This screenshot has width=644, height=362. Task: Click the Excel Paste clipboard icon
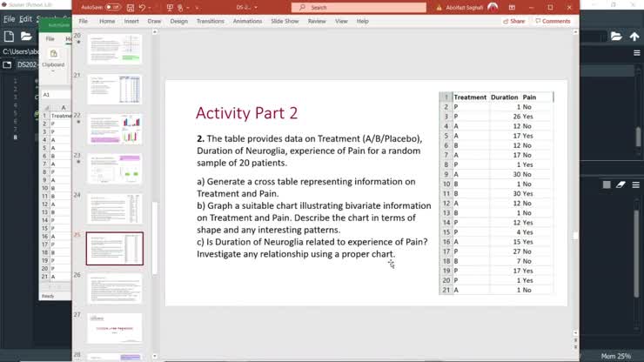click(53, 54)
